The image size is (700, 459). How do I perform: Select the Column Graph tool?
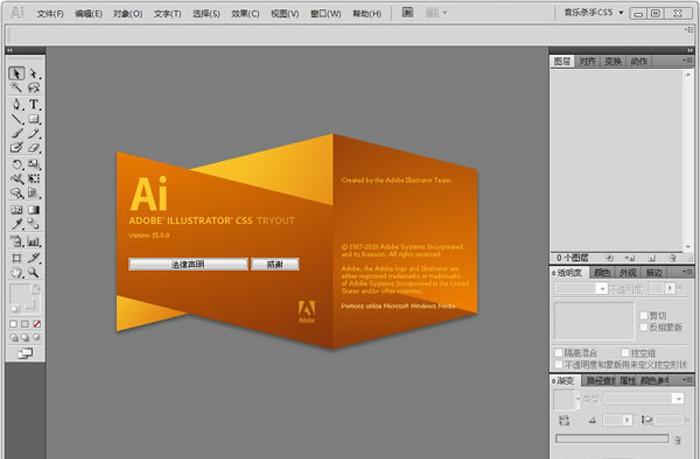coord(34,242)
